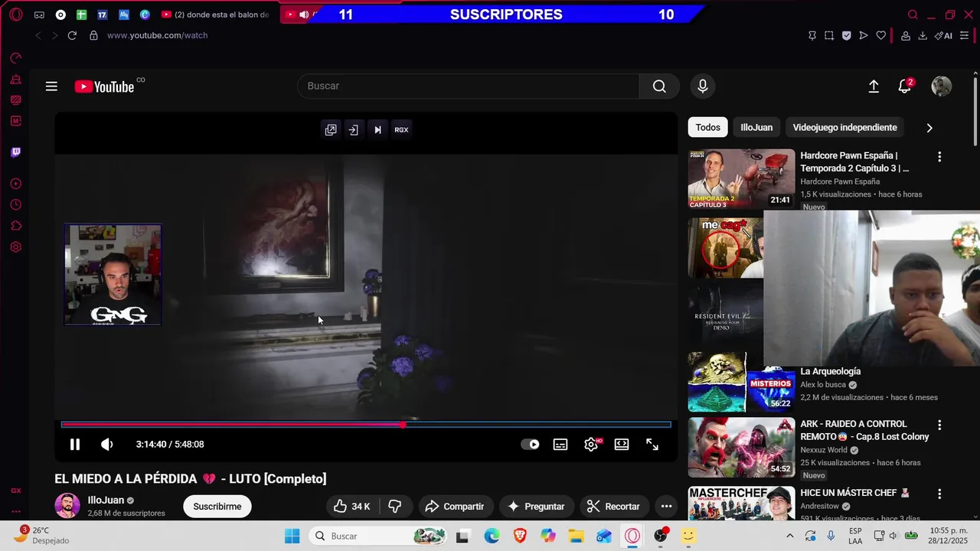Click the Compartir share button

pos(455,507)
